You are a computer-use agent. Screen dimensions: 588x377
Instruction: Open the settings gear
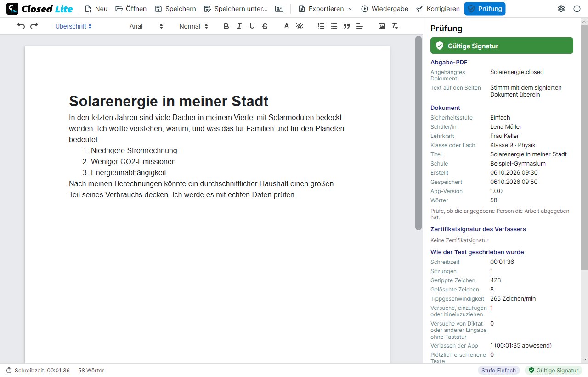[561, 9]
